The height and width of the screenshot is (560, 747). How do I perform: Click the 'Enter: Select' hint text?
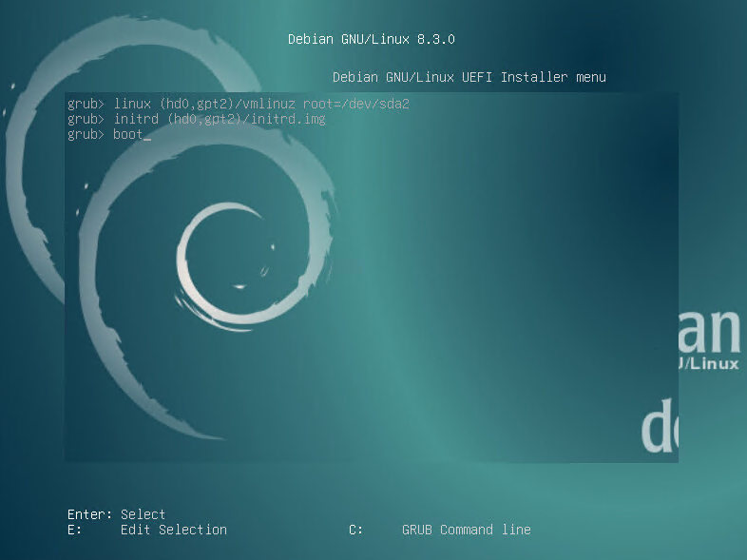[116, 514]
